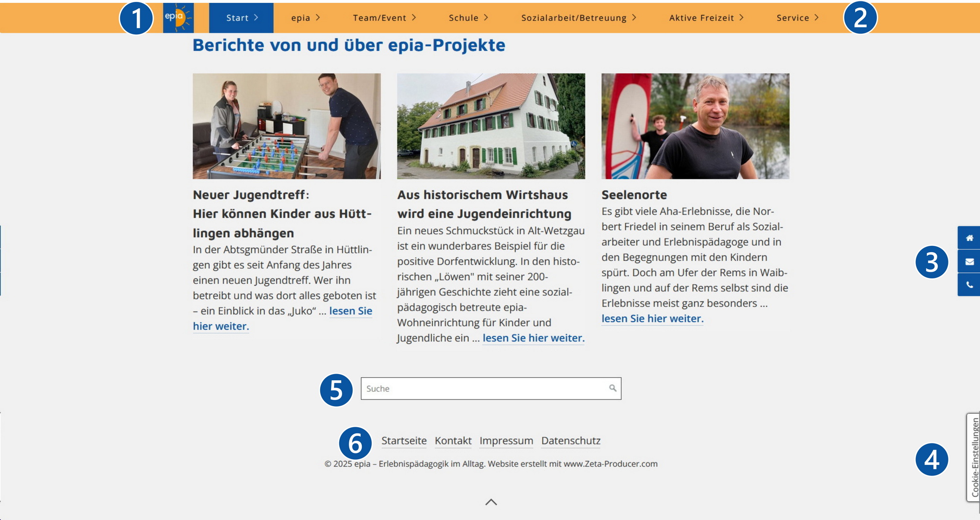Click the magnifier search icon
The image size is (980, 520).
[x=612, y=388]
